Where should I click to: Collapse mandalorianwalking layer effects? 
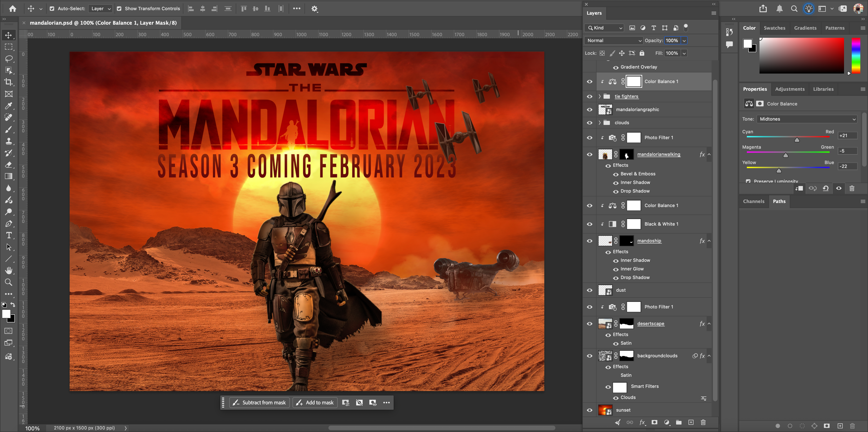709,155
